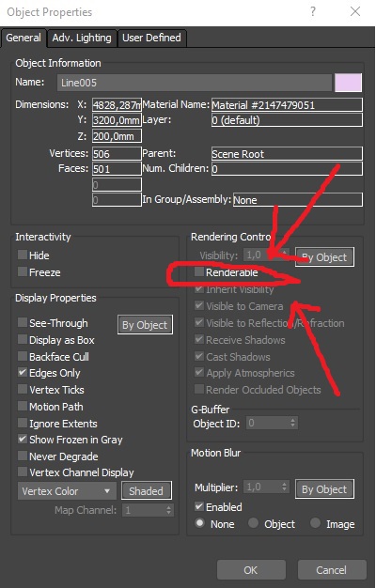
Task: Open the User Defined tab
Action: [151, 38]
